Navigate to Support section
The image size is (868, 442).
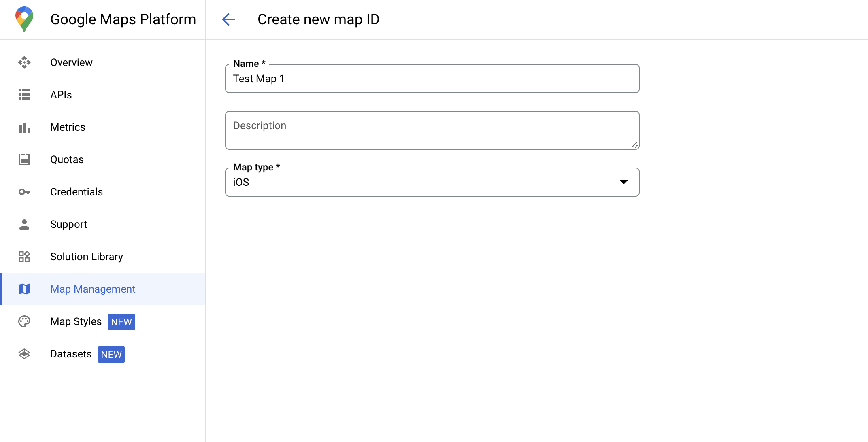click(68, 224)
